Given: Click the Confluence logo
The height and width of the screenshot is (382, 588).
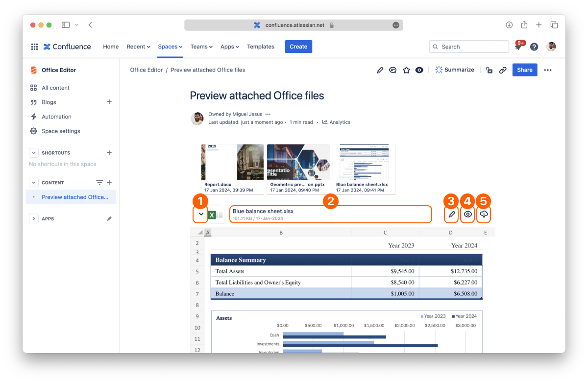Looking at the screenshot, I should [x=67, y=47].
